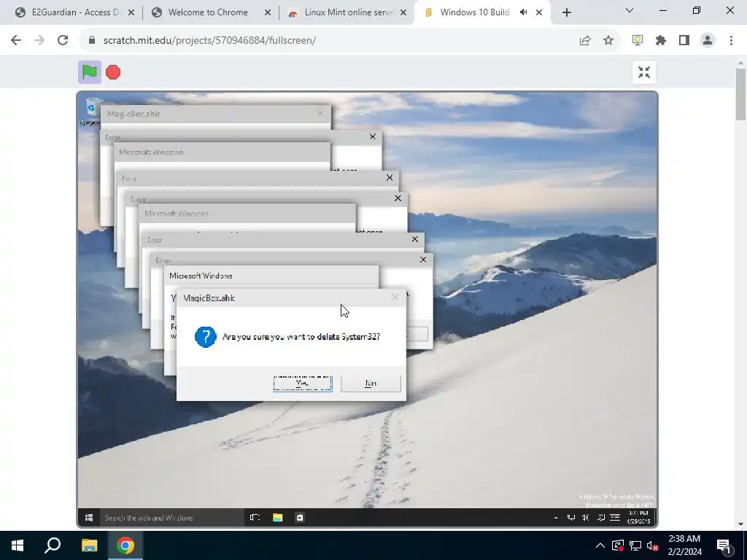Share this page using the share icon
The image size is (747, 560).
(x=585, y=41)
